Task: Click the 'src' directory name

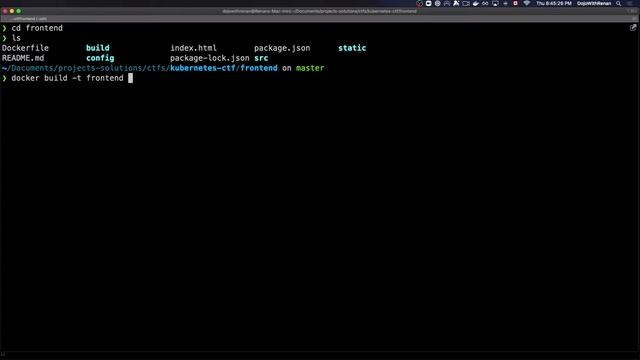Action: (x=261, y=58)
